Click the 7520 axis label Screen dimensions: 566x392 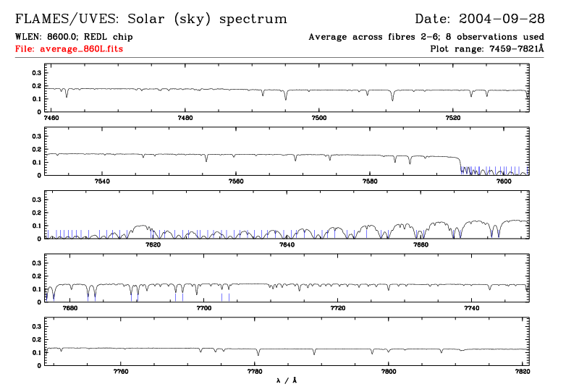click(x=453, y=118)
